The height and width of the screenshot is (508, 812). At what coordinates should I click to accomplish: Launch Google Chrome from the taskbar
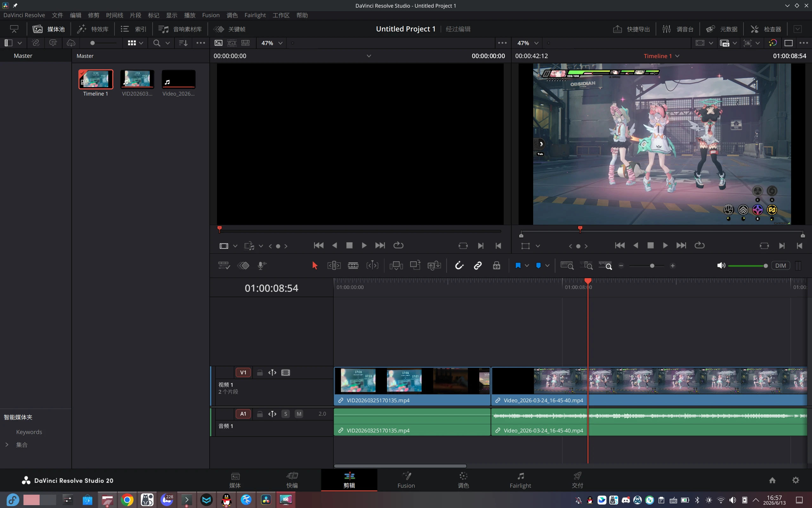point(127,500)
